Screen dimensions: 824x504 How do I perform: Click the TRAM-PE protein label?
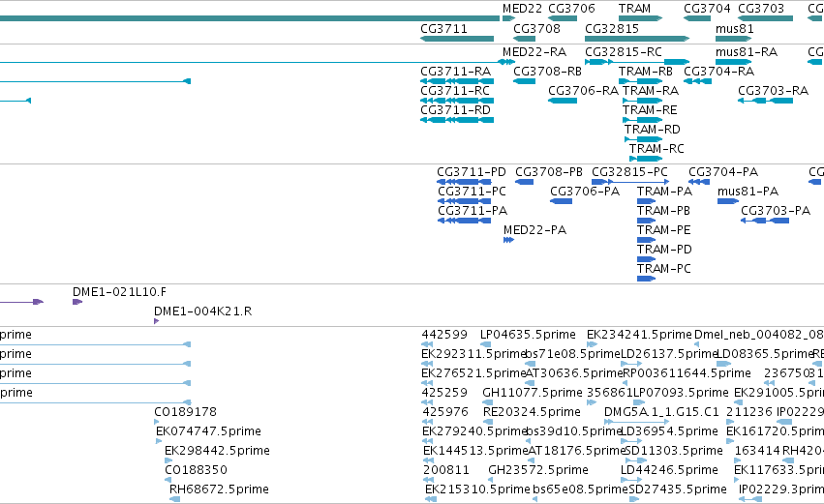click(663, 230)
